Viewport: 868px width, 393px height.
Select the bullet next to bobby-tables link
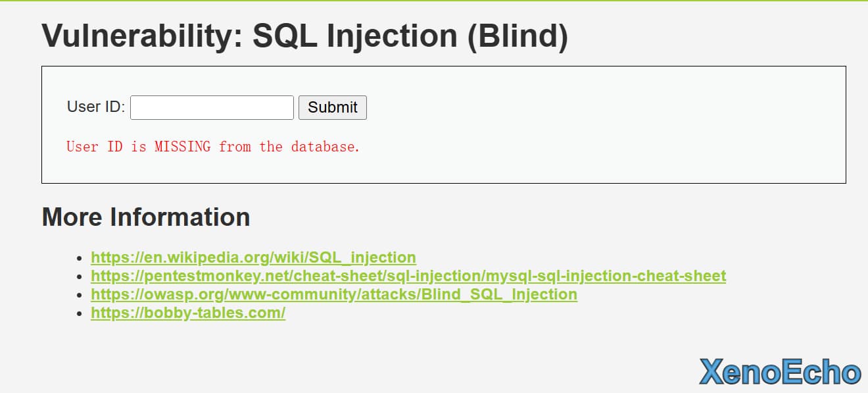[x=80, y=313]
